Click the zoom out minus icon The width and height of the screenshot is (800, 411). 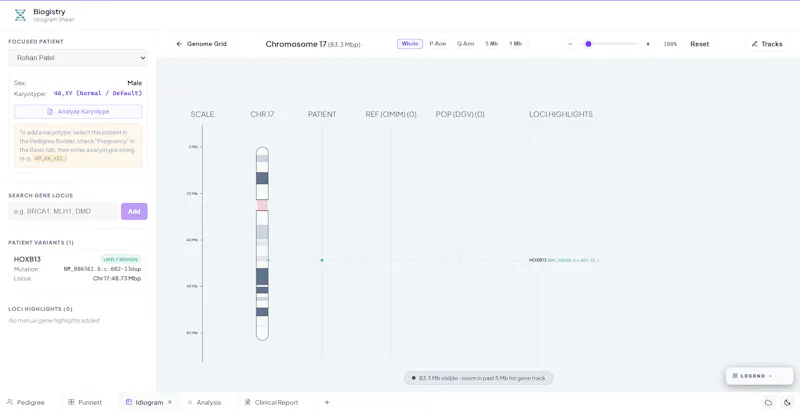[570, 44]
